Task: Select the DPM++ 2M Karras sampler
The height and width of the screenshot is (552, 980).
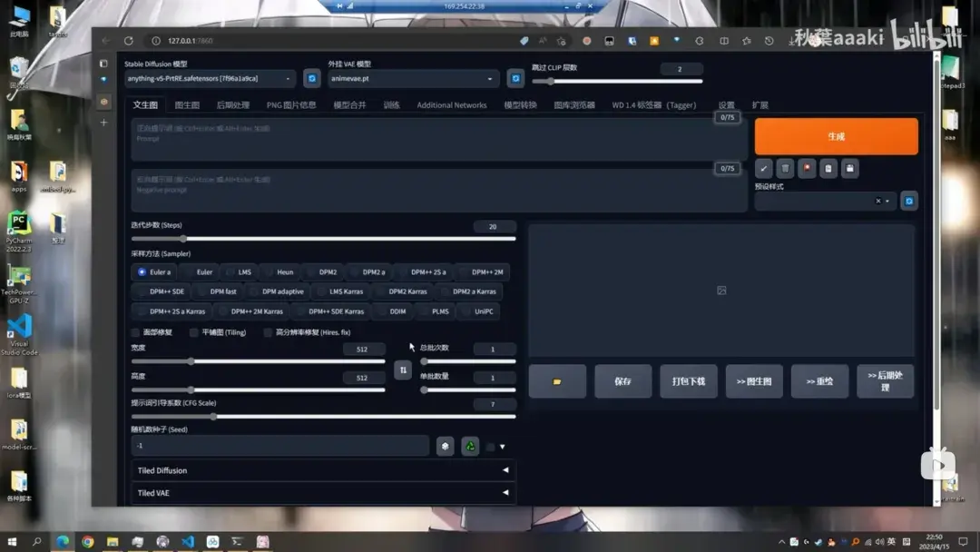Action: [x=250, y=311]
